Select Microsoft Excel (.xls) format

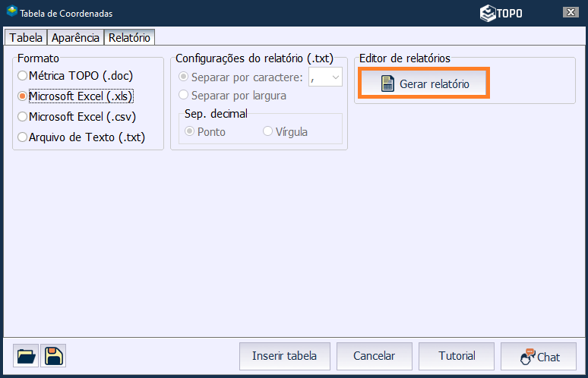coord(23,96)
